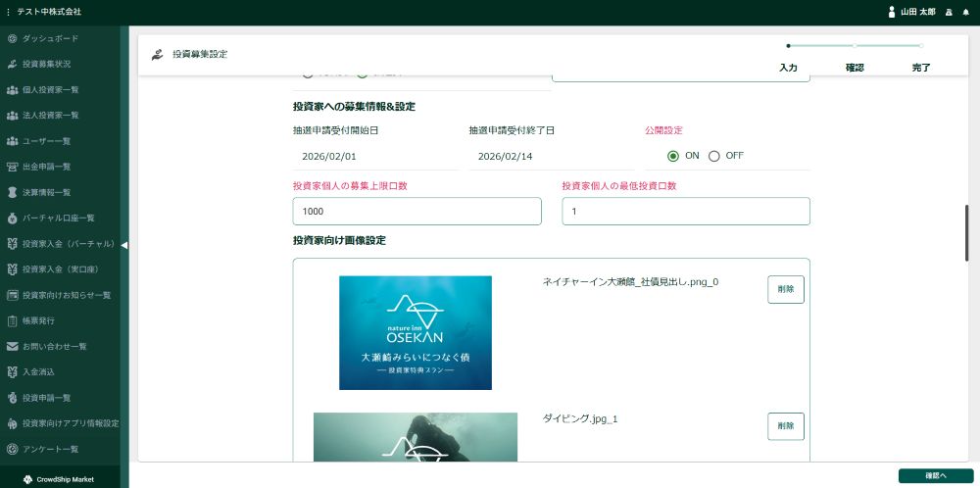Screen dimensions: 980x488
Task: Click the 確認へ button
Action: (936, 475)
